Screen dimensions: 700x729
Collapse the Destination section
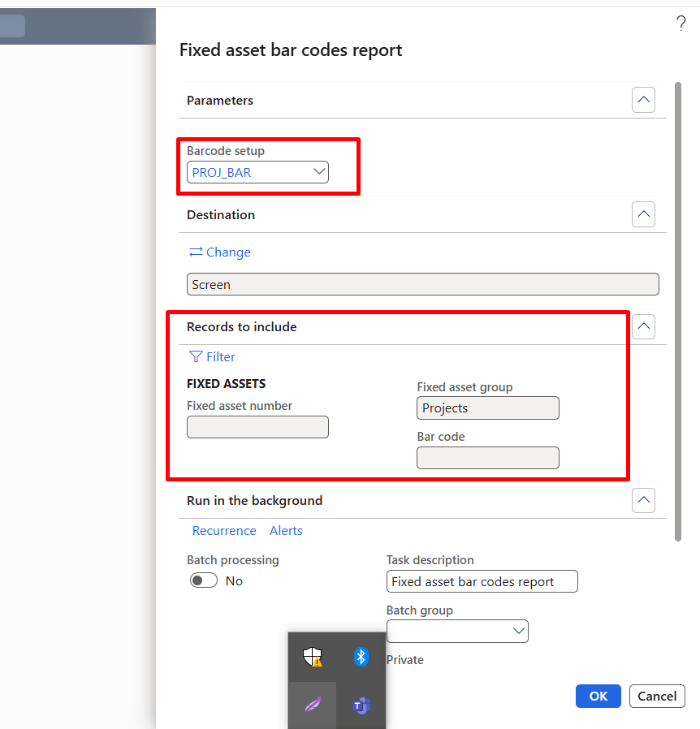pyautogui.click(x=643, y=214)
